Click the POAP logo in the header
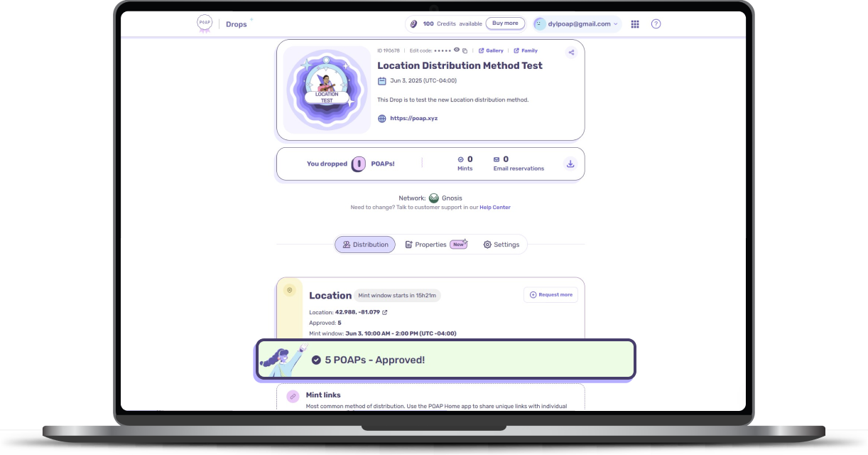This screenshot has height=455, width=868. click(x=205, y=23)
